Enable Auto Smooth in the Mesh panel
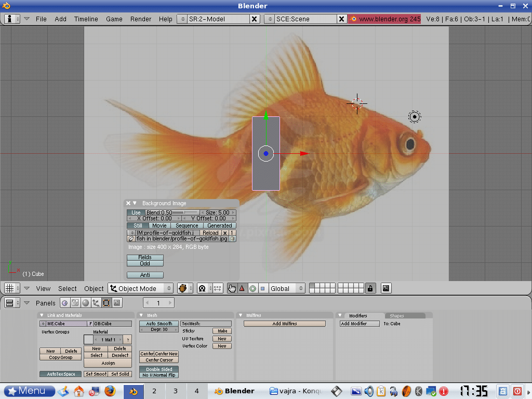 pos(158,323)
